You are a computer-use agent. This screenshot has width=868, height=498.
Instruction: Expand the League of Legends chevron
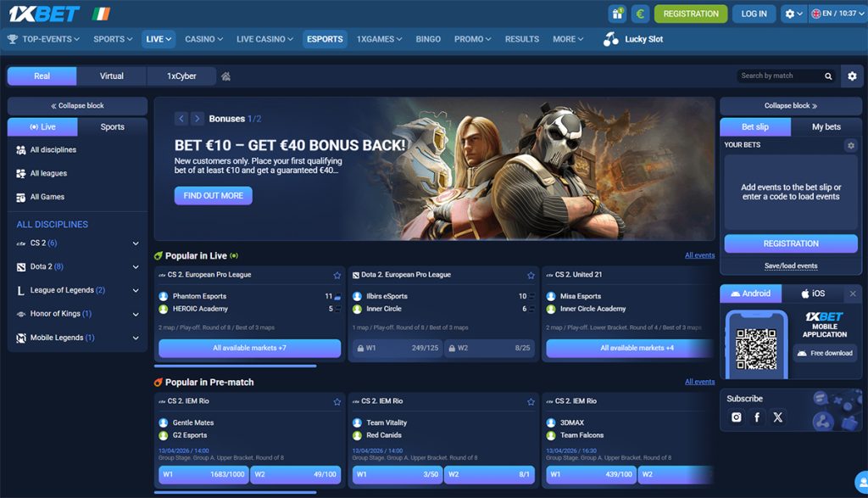click(x=136, y=290)
